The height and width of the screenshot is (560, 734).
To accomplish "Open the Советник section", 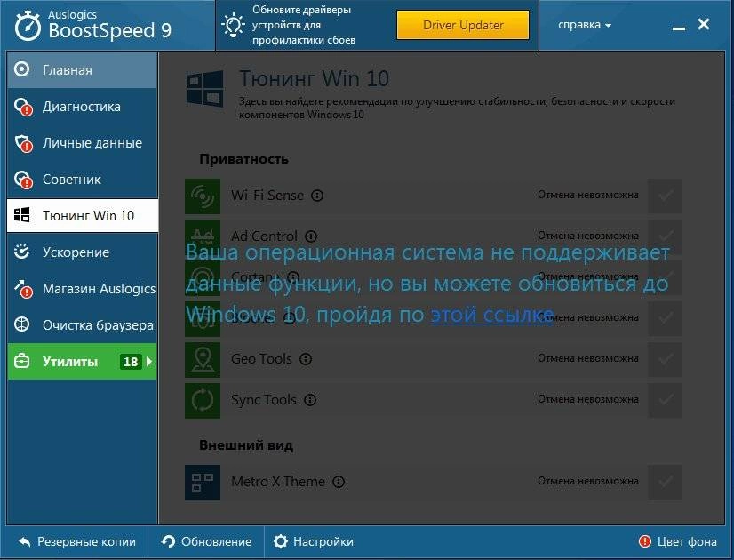I will (83, 180).
